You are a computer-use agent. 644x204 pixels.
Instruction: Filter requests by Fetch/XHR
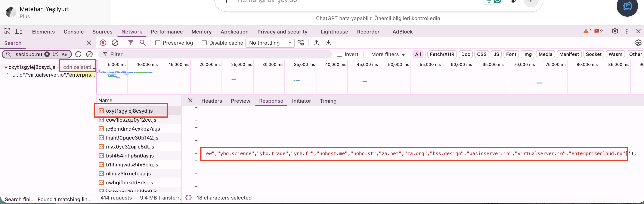(442, 54)
